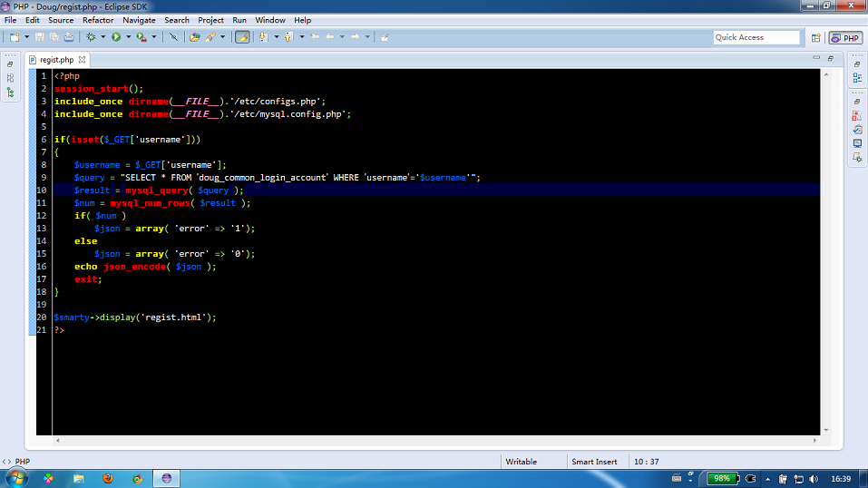The height and width of the screenshot is (488, 868).
Task: Maximize the editor area
Action: pos(831,58)
